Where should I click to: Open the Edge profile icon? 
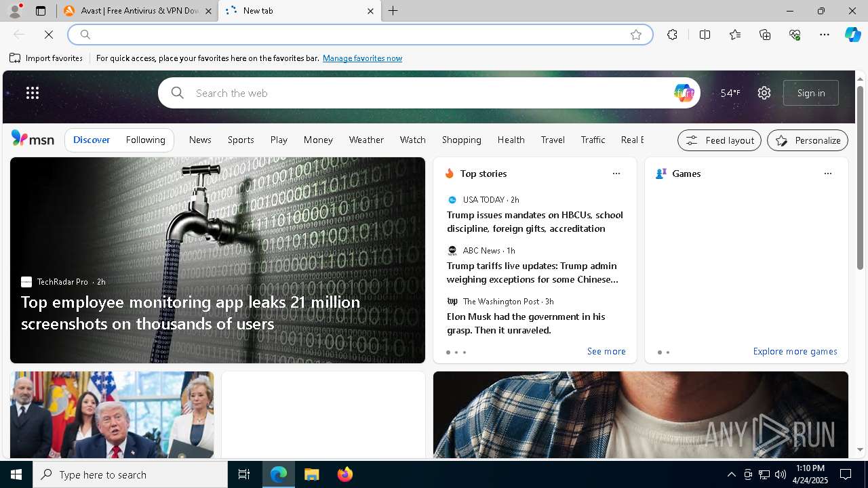pyautogui.click(x=15, y=11)
